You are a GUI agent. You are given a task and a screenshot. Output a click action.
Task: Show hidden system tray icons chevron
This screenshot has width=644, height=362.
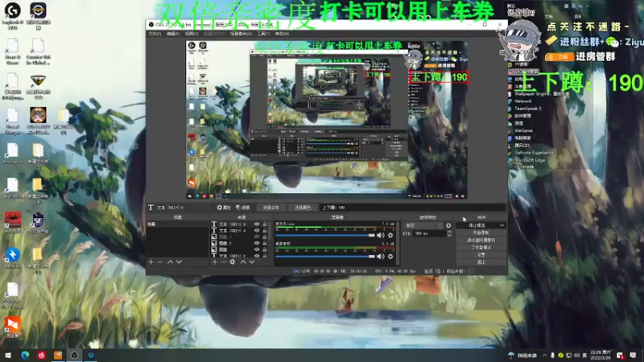545,356
